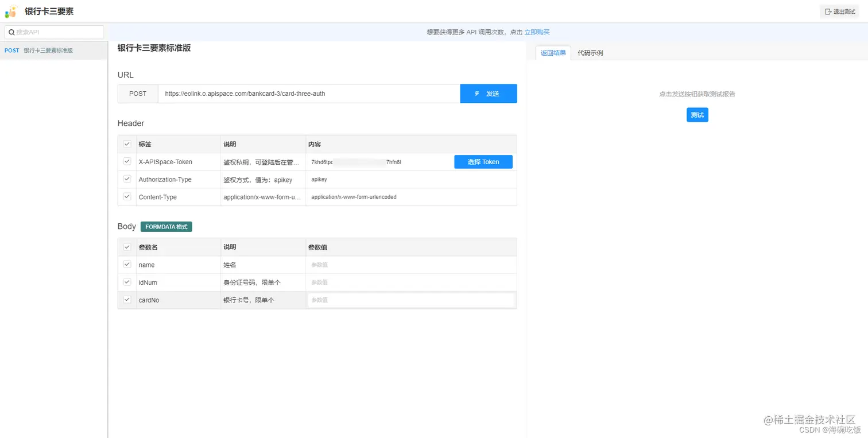Screen dimensions: 868x438
Task: Click the APISpace logo icon top-left
Action: (10, 10)
